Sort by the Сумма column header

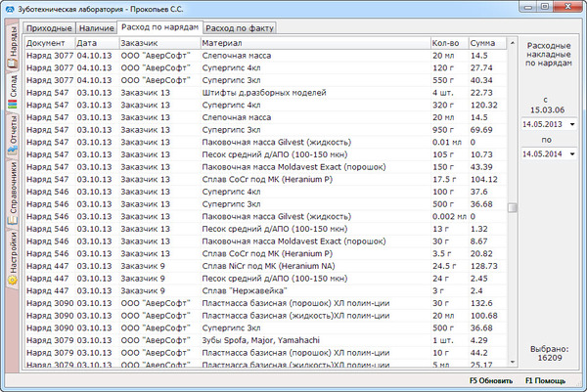[487, 43]
